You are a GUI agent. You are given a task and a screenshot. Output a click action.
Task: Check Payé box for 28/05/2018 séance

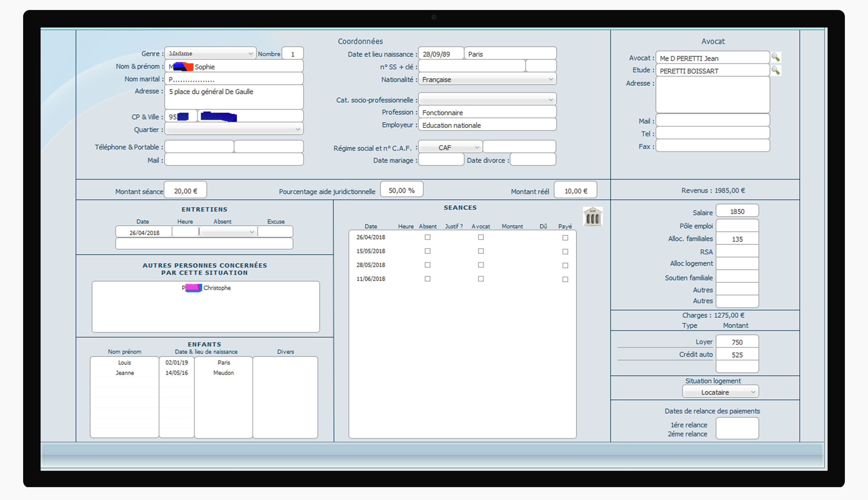pos(565,265)
